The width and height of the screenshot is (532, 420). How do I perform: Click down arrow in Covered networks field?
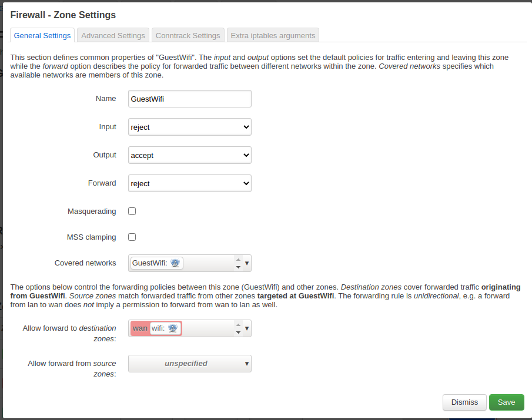[238, 267]
